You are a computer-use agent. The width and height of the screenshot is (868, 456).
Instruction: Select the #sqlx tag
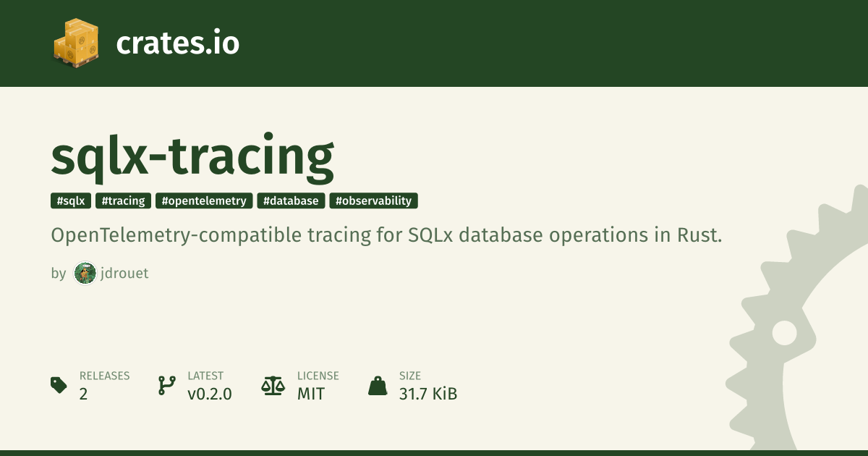[x=71, y=201]
